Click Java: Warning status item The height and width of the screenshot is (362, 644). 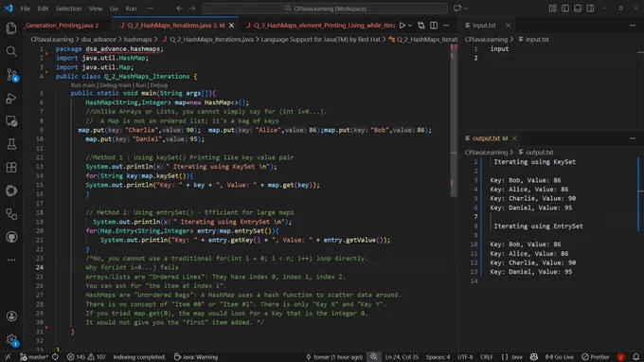pyautogui.click(x=196, y=356)
